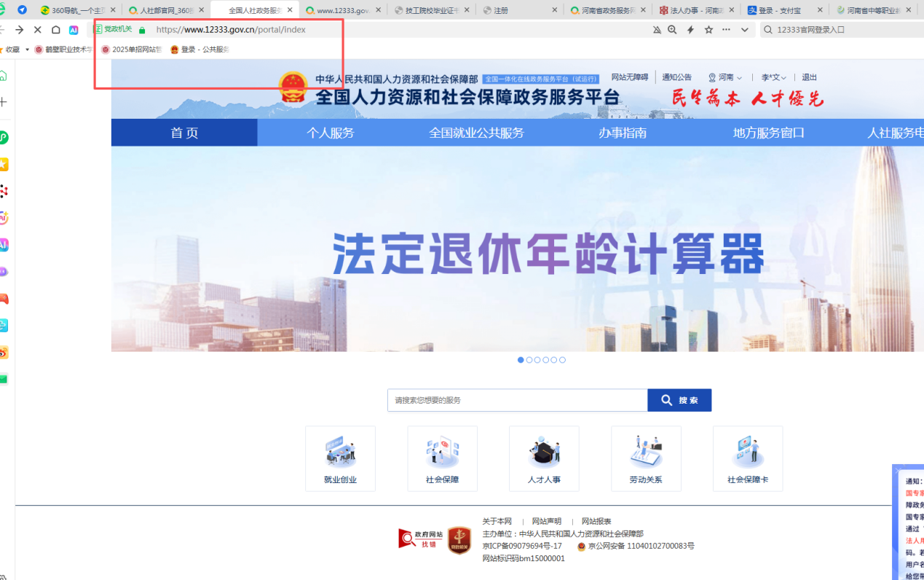
Task: Open the yellow star favorites sidebar icon
Action: [x=4, y=164]
